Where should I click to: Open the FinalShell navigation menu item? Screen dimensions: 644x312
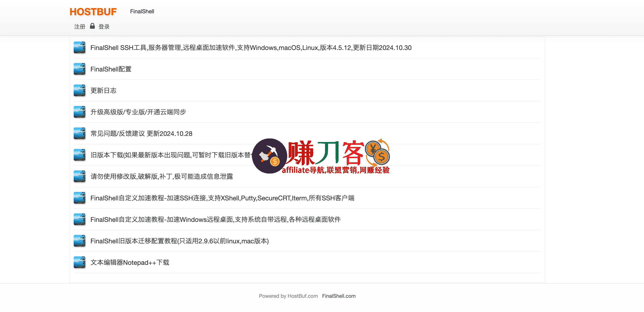coord(142,11)
